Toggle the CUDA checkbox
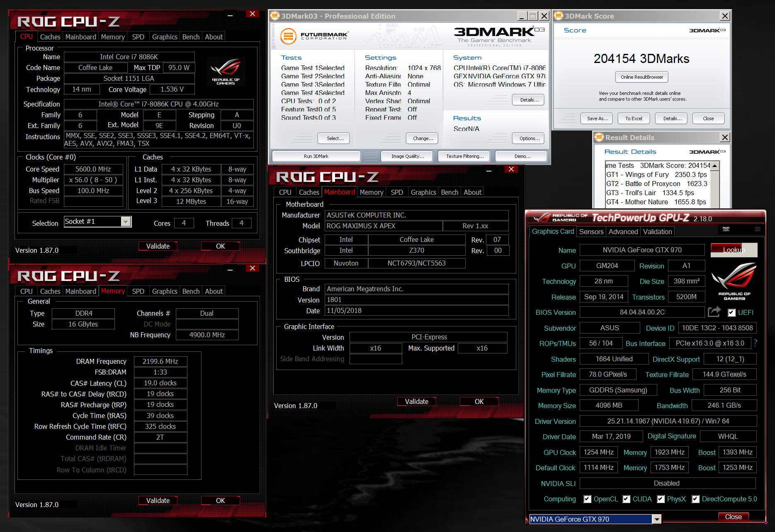Viewport: 775px width, 532px height. pos(626,499)
